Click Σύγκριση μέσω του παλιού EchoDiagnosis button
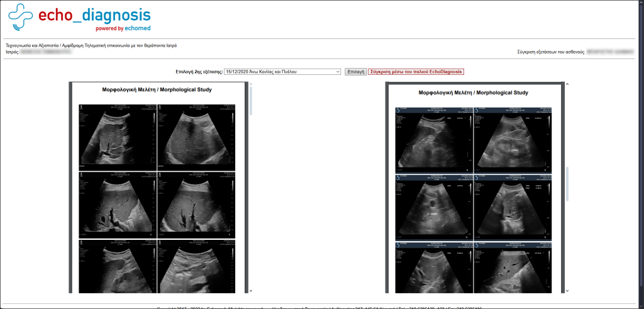Image resolution: width=644 pixels, height=309 pixels. (416, 72)
